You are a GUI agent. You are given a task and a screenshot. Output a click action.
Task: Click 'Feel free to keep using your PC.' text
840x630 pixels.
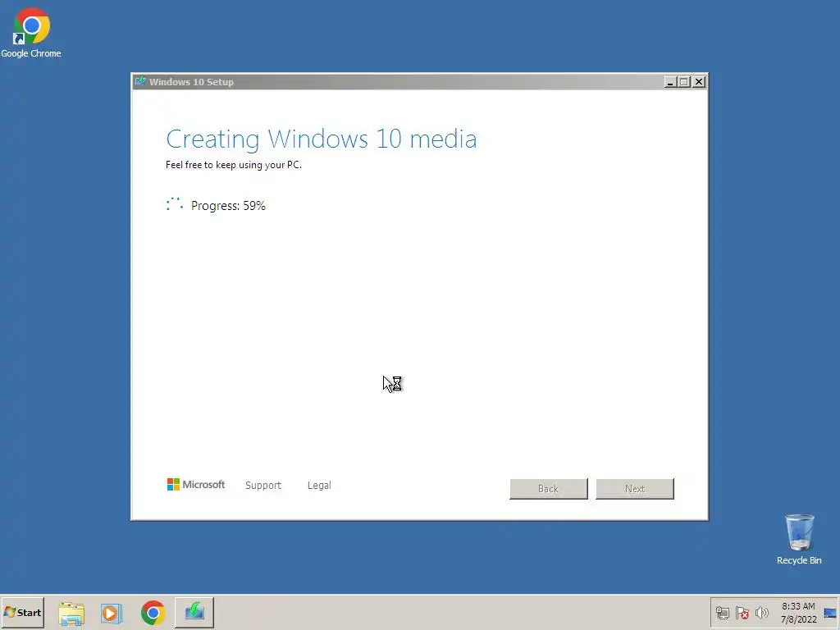pos(234,165)
